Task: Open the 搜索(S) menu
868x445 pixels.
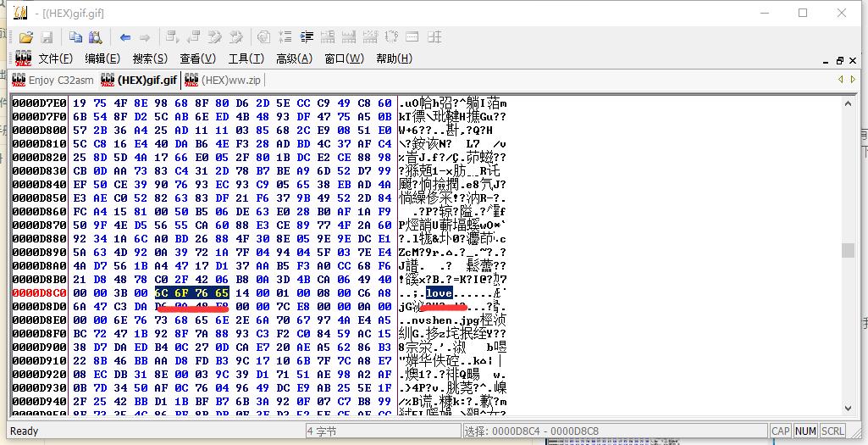Action: point(150,58)
